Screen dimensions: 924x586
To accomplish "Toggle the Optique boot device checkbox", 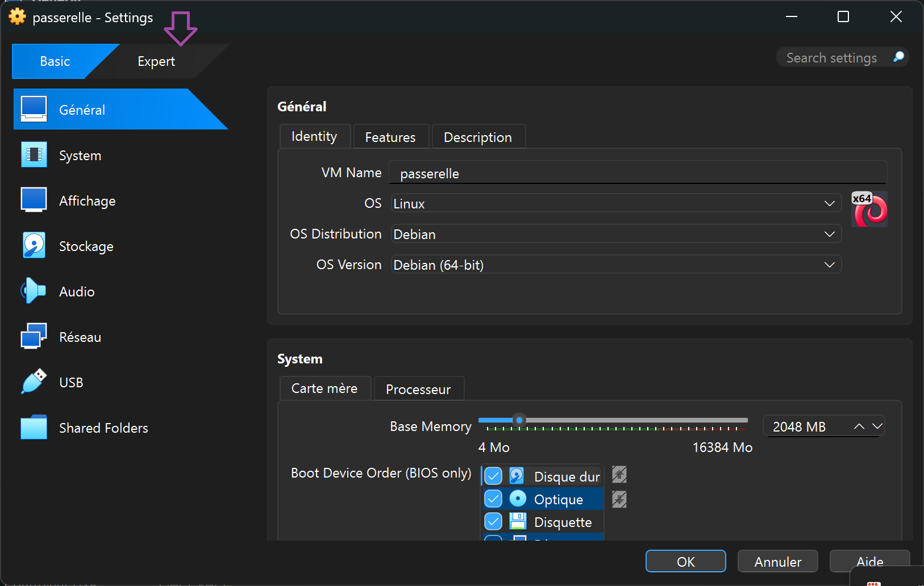I will click(493, 499).
